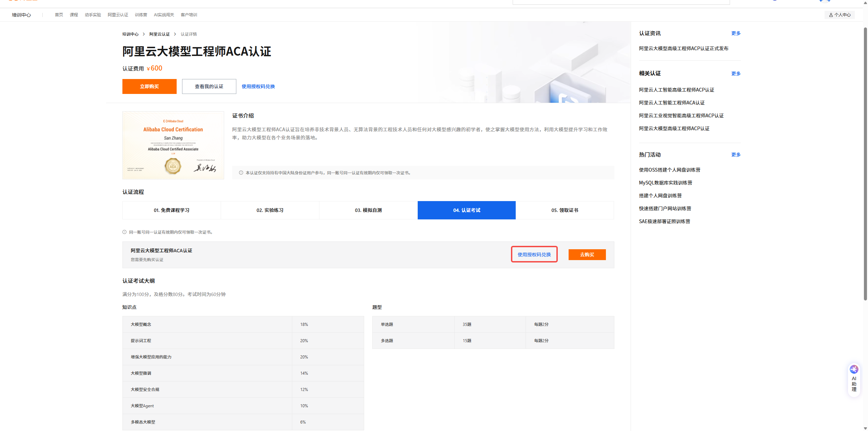The width and height of the screenshot is (868, 431).
Task: Click the 大模型微调 table row
Action: click(243, 373)
